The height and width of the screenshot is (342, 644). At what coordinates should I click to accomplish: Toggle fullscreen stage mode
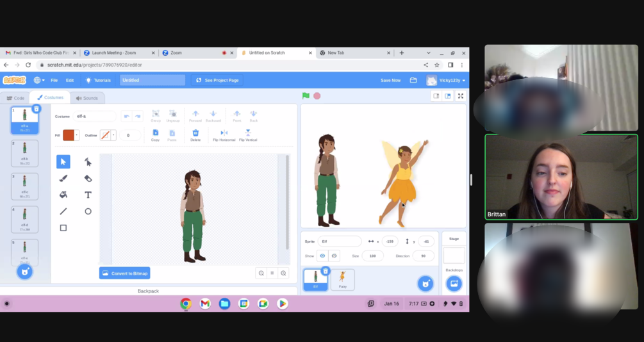click(460, 96)
